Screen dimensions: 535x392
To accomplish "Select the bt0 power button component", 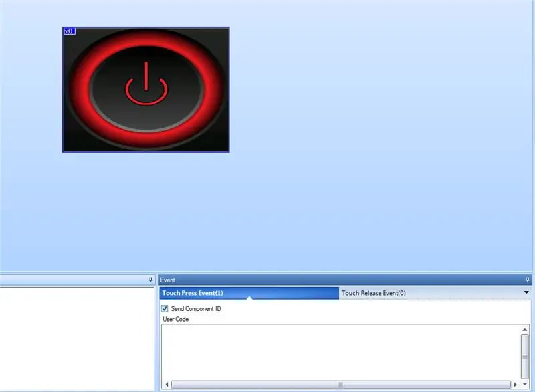I will [x=146, y=90].
